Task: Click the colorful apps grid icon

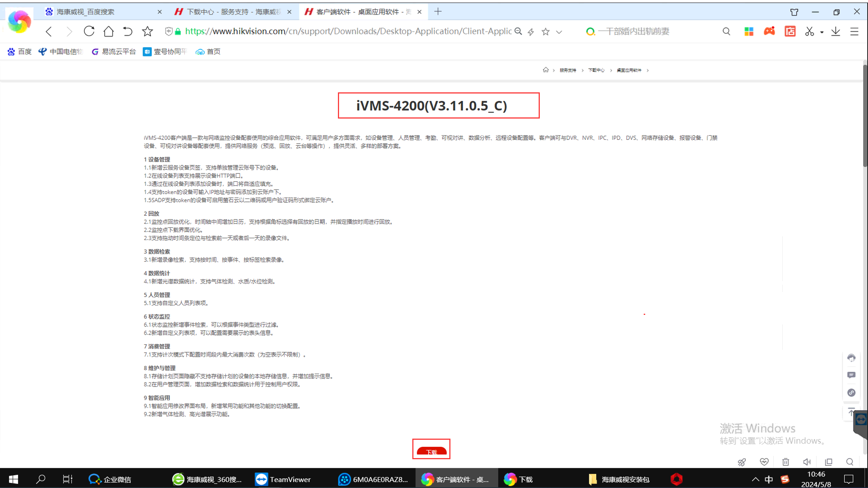Action: 748,31
